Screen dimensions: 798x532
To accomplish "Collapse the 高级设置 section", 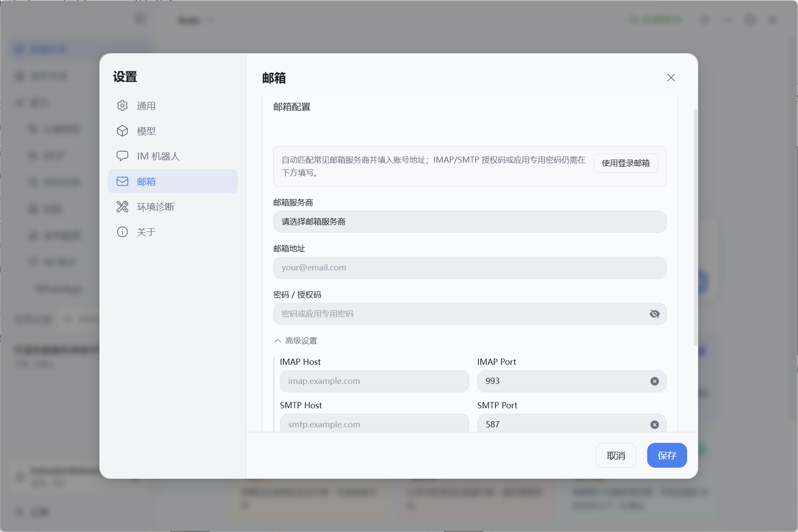I will tap(296, 341).
